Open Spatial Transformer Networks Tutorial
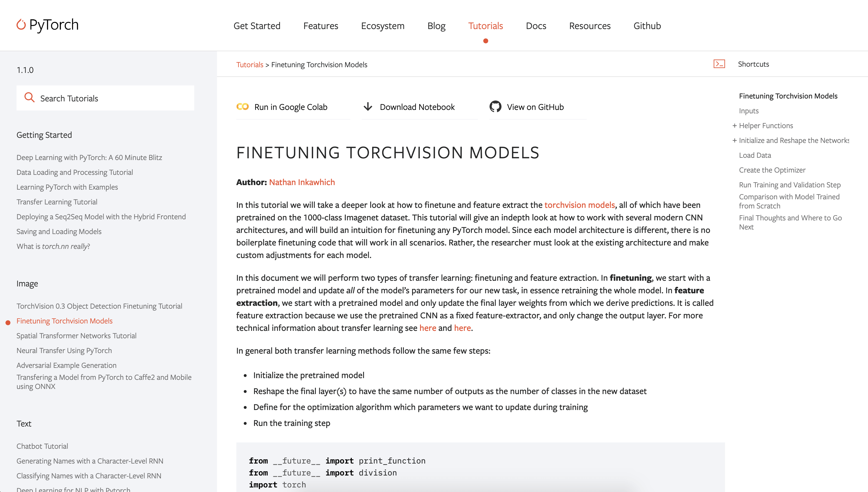 [76, 336]
